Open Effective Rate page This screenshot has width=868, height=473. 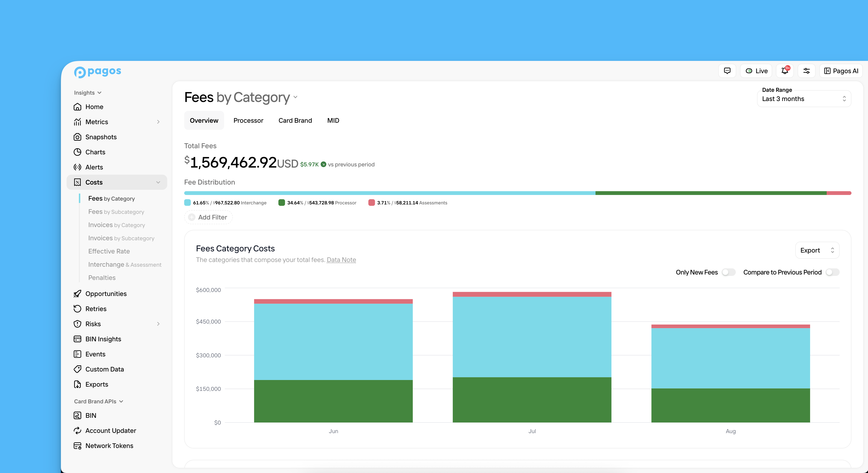click(x=109, y=251)
